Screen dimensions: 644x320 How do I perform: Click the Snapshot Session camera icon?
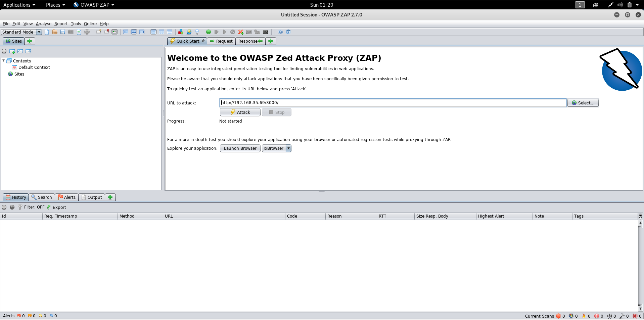[71, 32]
